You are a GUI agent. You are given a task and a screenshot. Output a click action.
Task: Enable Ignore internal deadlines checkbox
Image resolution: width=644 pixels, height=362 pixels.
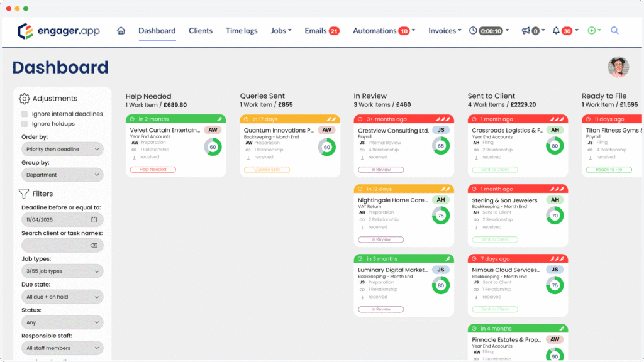(25, 114)
